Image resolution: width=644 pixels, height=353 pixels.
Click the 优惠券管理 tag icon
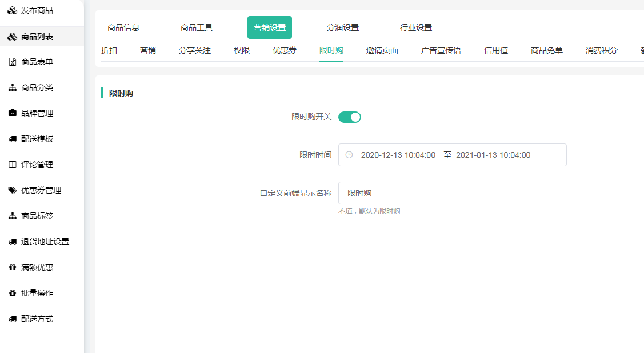12,190
